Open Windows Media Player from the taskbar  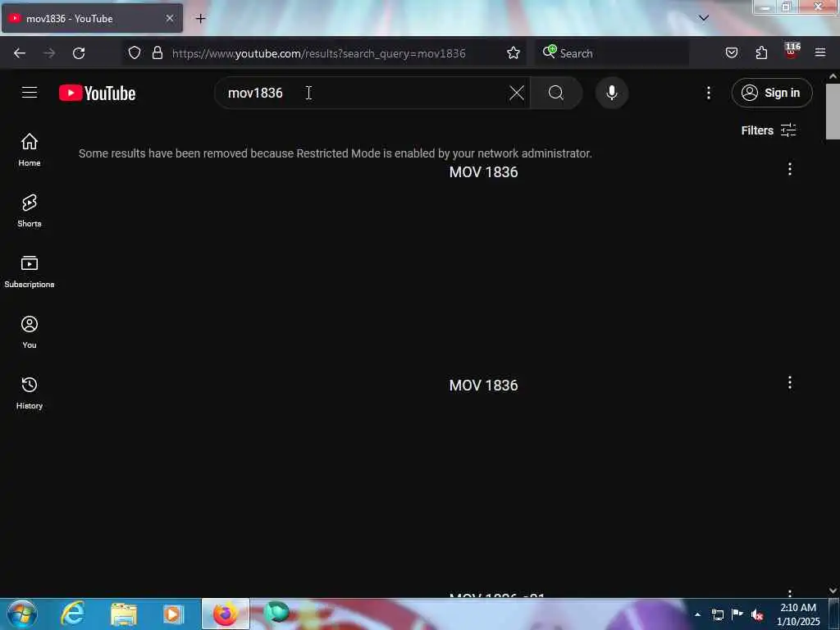(172, 614)
